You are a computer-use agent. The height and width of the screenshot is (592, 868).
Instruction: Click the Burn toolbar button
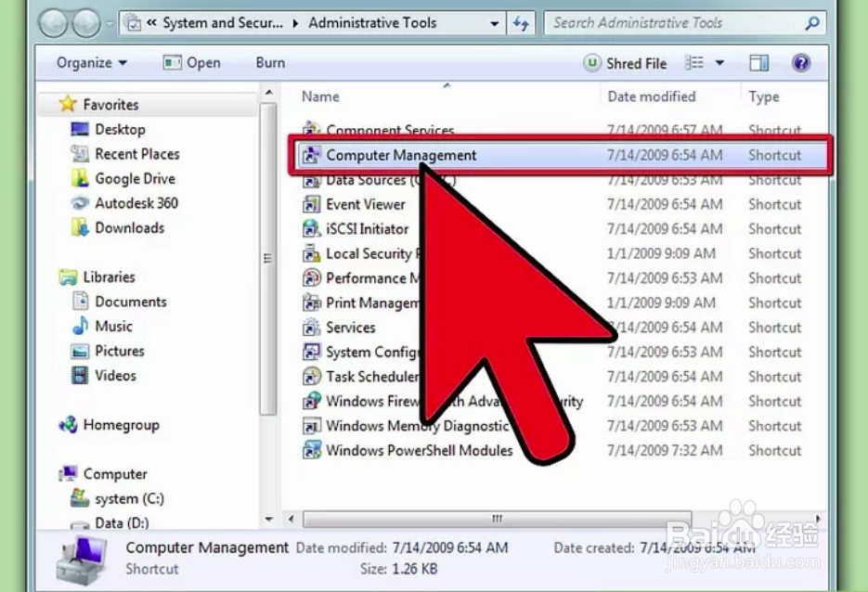(270, 62)
